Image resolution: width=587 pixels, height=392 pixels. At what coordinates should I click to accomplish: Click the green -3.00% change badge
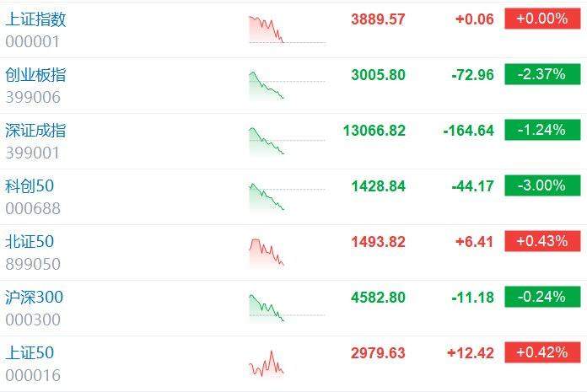[542, 185]
